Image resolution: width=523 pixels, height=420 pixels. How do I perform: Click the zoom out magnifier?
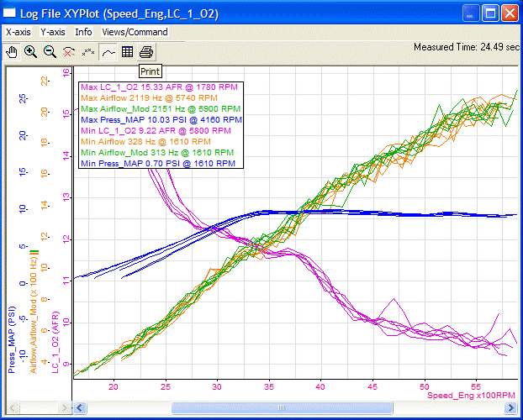coord(50,52)
